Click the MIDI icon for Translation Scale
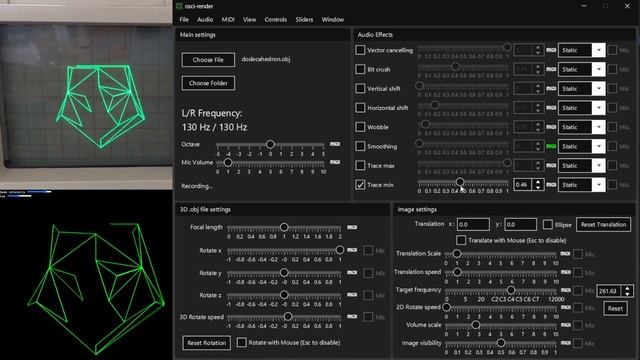The width and height of the screenshot is (640, 360). pos(565,253)
